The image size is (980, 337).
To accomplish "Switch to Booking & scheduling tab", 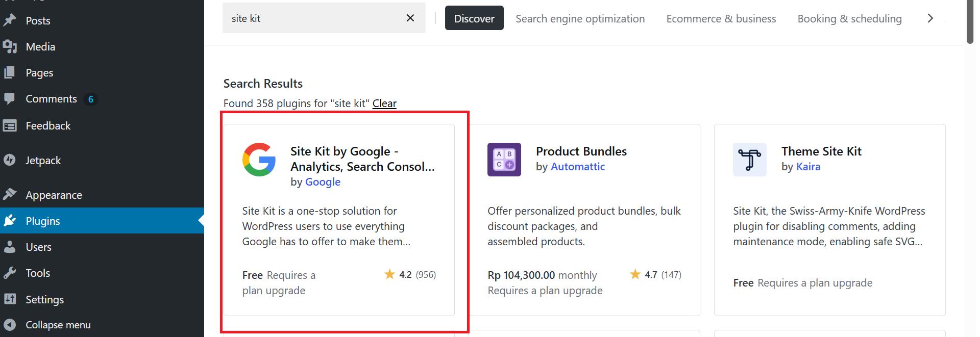I will click(x=850, y=18).
